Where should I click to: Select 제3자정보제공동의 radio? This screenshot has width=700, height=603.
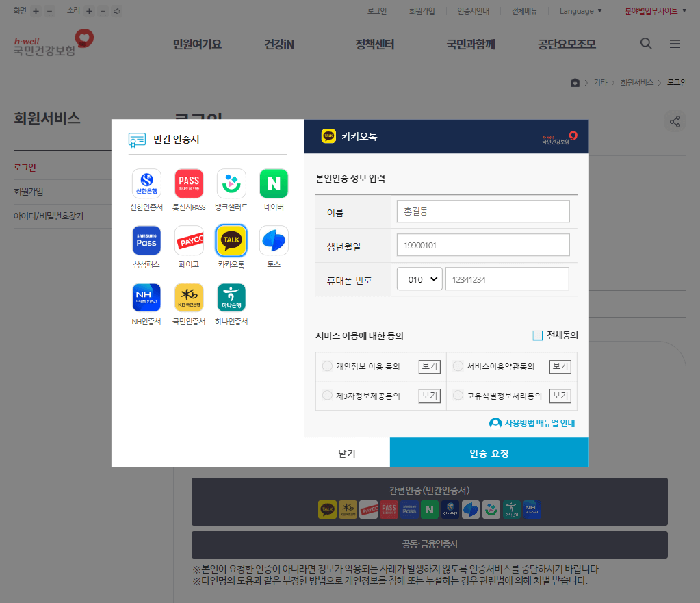327,395
